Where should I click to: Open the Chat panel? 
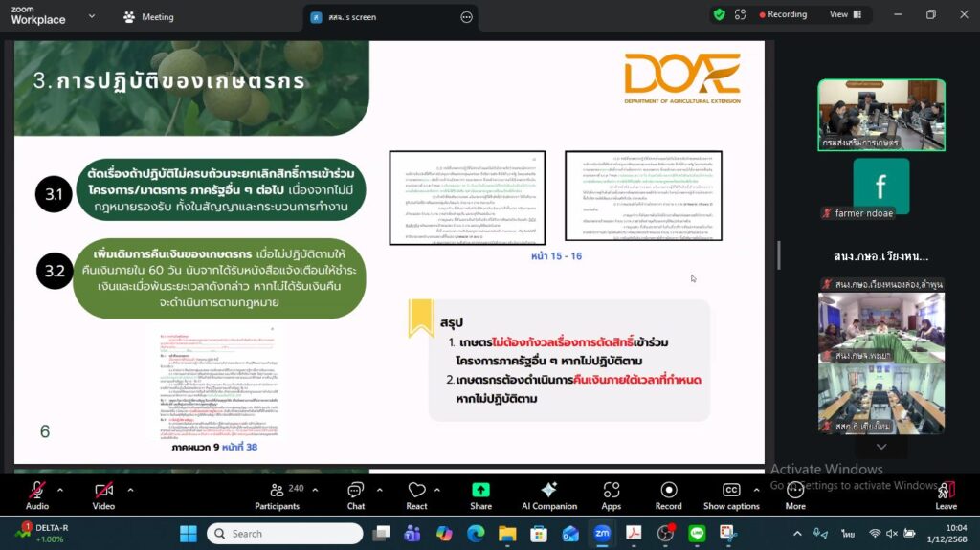pos(355,495)
